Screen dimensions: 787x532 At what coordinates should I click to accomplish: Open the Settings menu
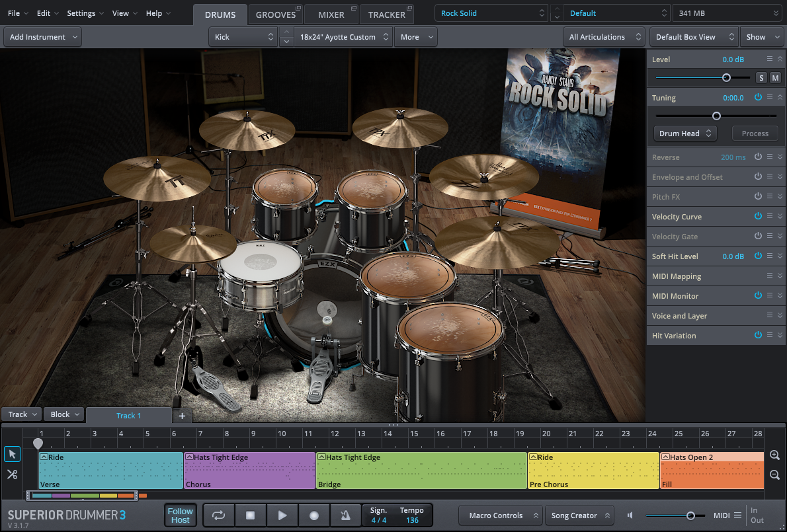point(85,13)
